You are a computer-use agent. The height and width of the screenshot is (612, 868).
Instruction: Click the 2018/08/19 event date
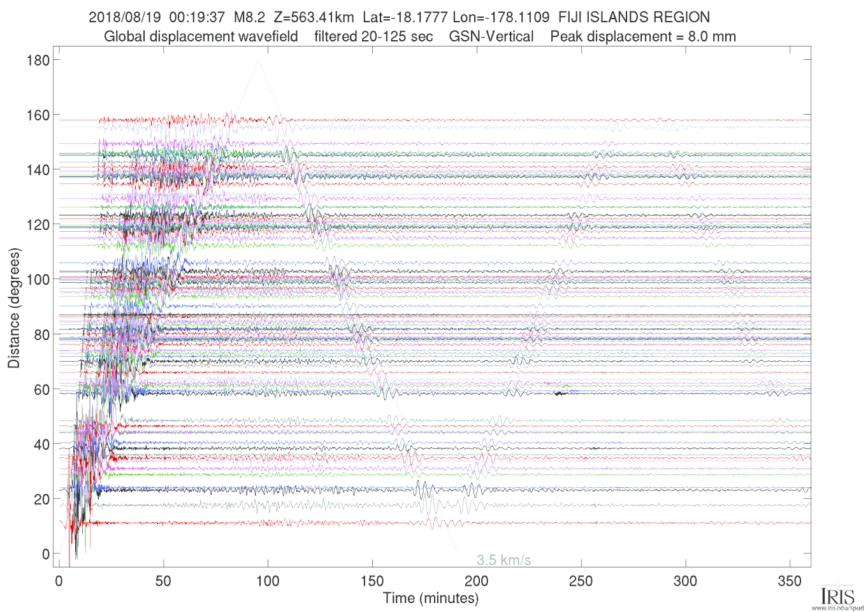click(125, 17)
